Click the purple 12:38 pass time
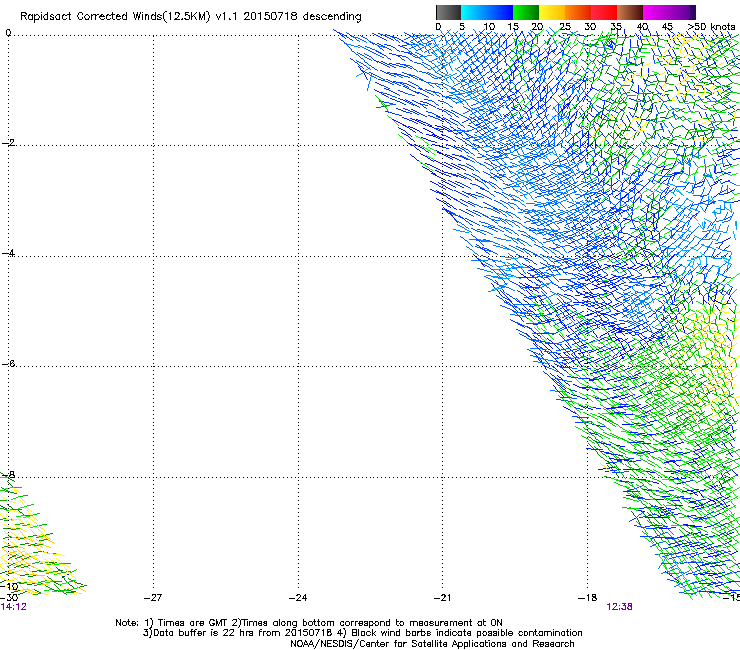Screen dimensions: 740x650 619,607
